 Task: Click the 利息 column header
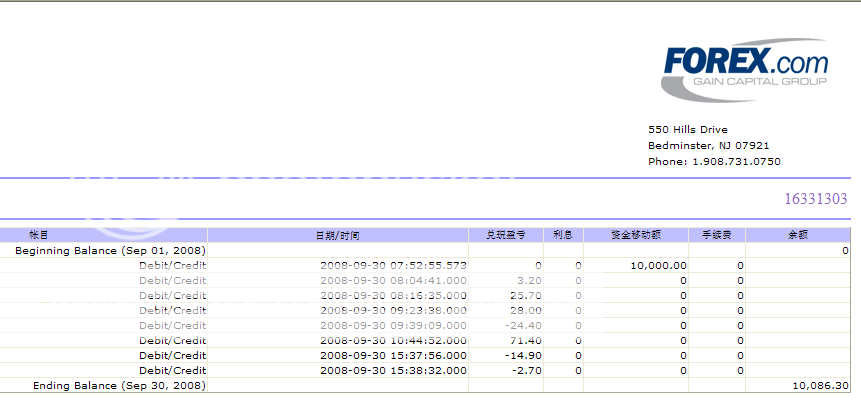click(x=563, y=235)
